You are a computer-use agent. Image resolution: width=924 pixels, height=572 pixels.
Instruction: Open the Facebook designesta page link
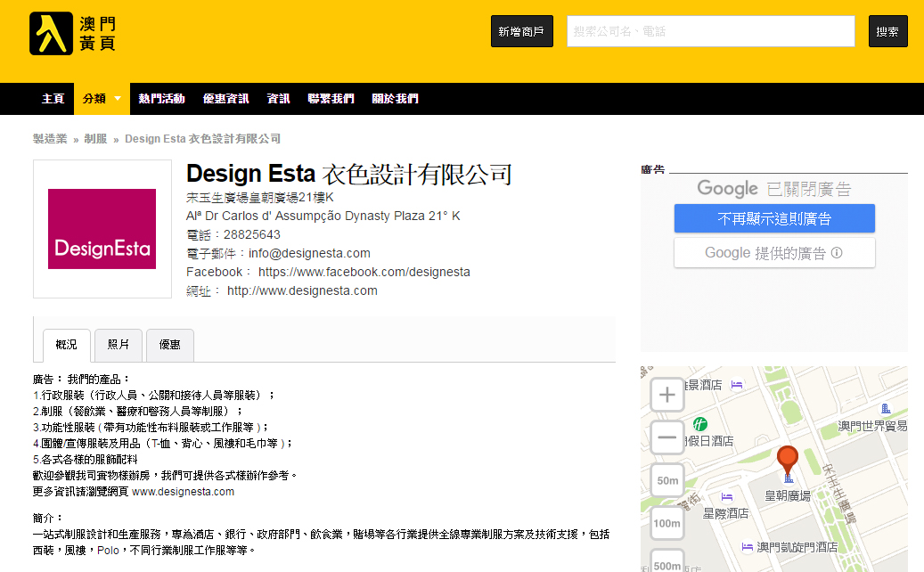[364, 272]
